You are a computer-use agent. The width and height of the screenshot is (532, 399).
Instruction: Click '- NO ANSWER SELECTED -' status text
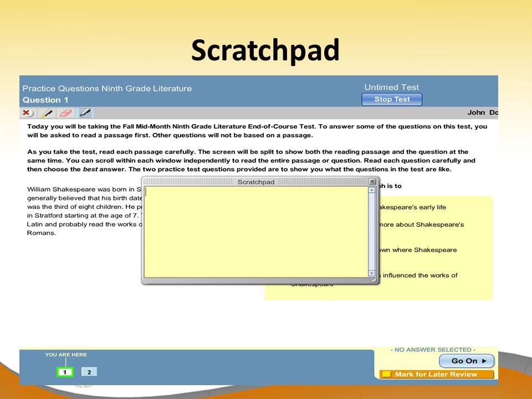tap(433, 350)
